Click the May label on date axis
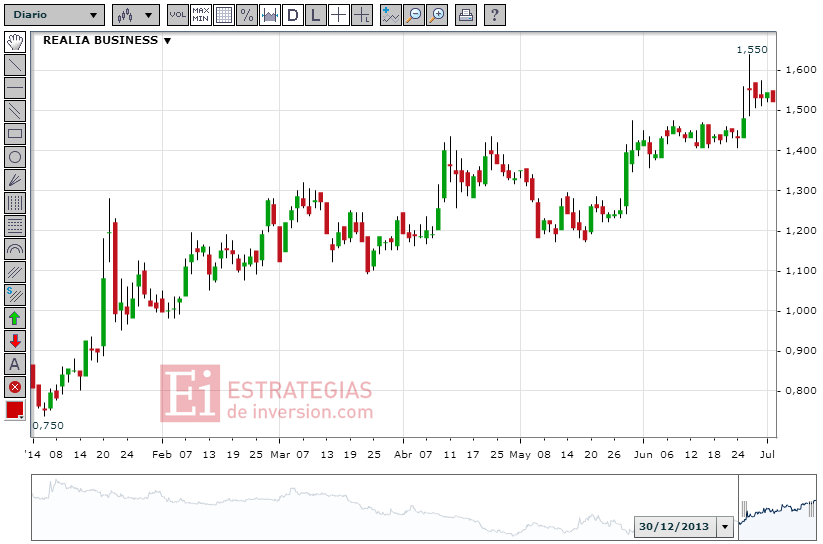This screenshot has width=823, height=544. [x=520, y=455]
